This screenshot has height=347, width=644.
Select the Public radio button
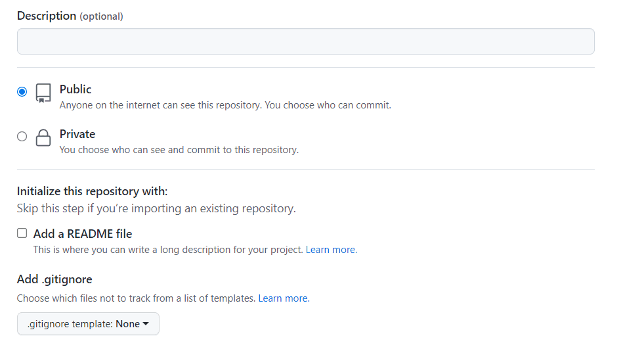click(x=22, y=92)
